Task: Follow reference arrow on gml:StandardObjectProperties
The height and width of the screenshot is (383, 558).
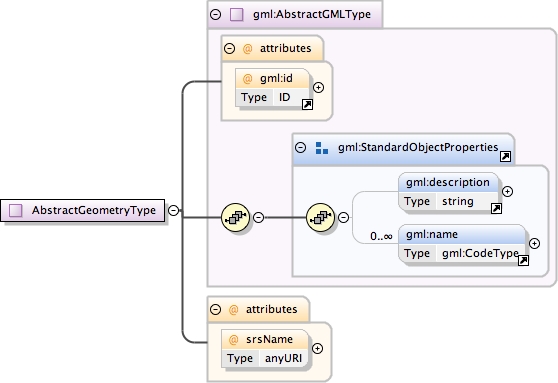Action: click(x=506, y=157)
